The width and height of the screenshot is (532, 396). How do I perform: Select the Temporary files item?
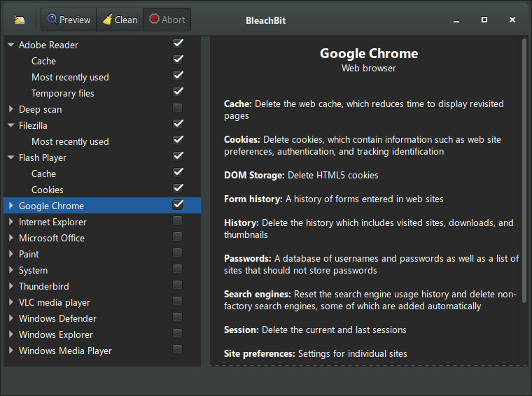click(x=63, y=93)
